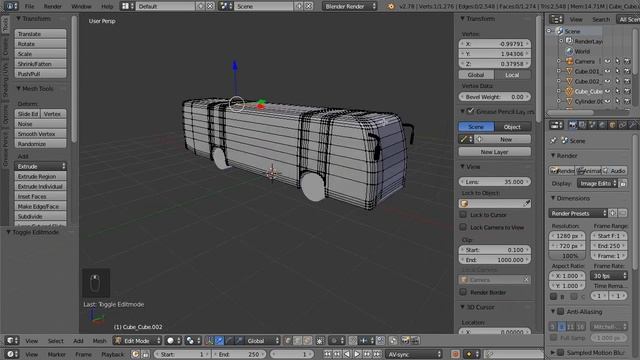Open the Edit Mode dropdown

click(137, 340)
